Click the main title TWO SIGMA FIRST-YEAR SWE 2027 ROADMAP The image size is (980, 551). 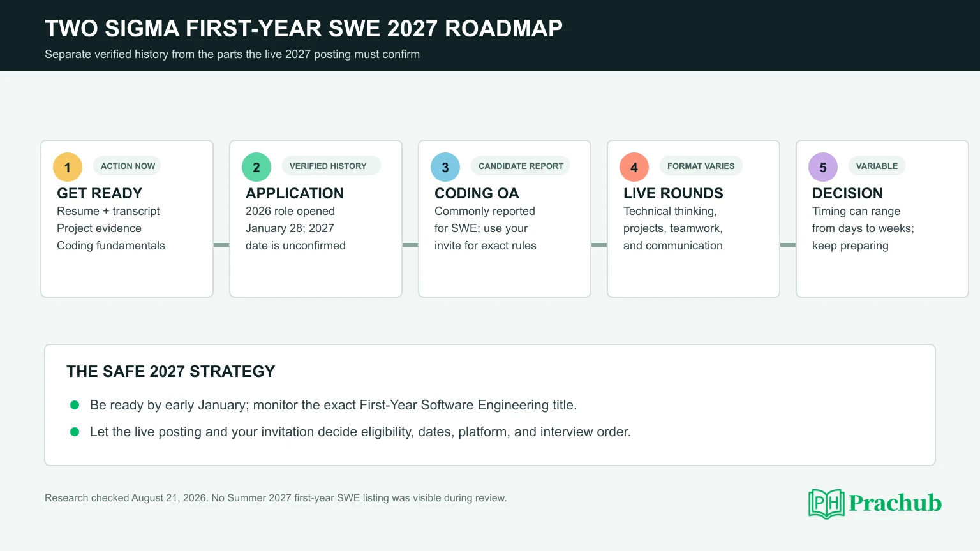(x=304, y=29)
